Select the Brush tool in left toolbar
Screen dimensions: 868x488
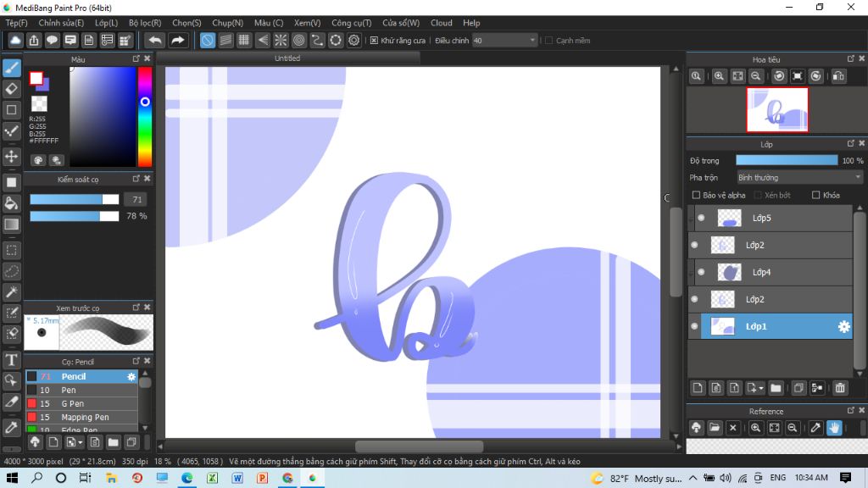[x=12, y=68]
